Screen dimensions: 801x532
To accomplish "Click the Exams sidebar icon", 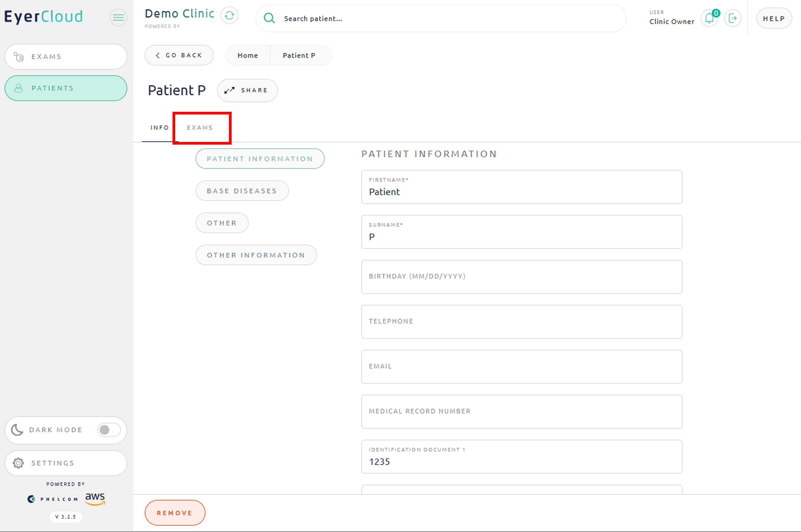I will coord(18,57).
